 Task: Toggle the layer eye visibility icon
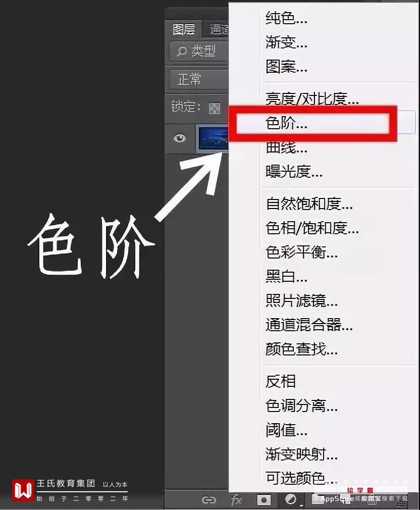click(x=179, y=138)
